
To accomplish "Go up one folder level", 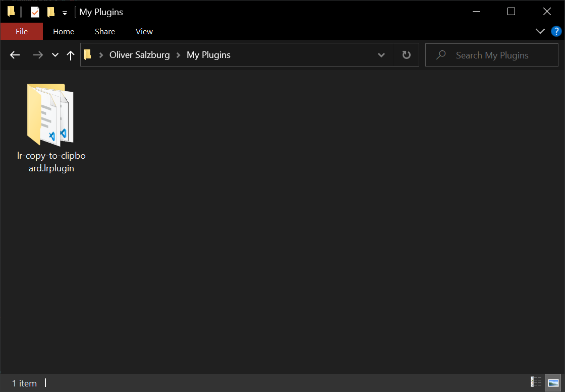I will (71, 55).
